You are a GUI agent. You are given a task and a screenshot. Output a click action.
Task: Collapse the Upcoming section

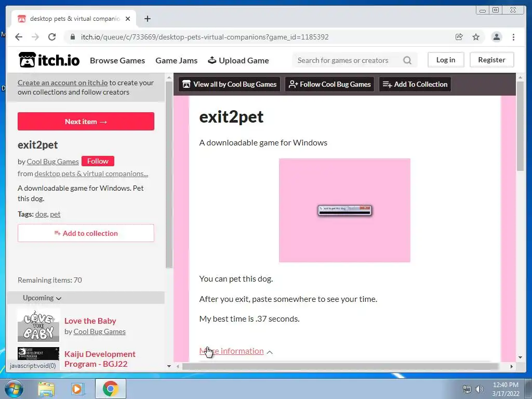(x=42, y=298)
